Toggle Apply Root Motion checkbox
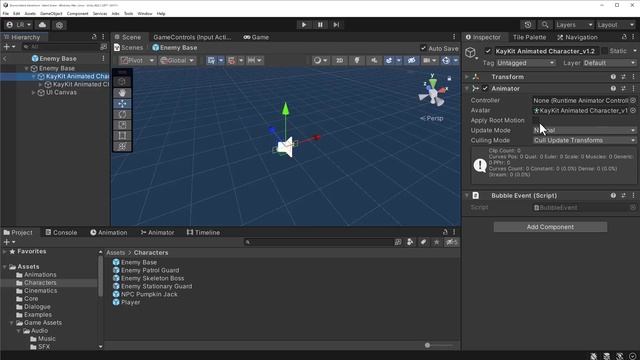 [536, 120]
